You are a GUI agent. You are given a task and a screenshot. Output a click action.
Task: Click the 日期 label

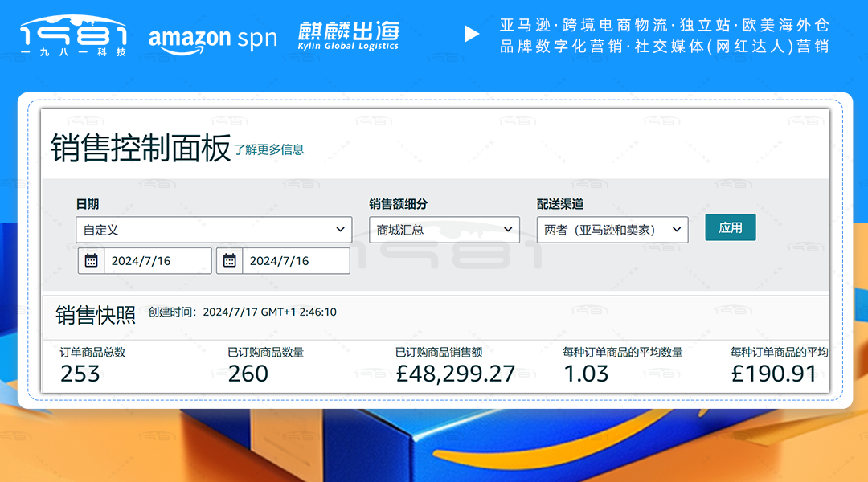coord(88,204)
